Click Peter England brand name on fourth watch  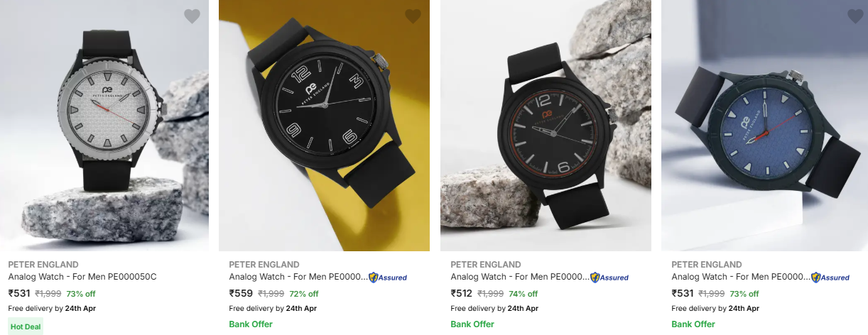point(707,265)
